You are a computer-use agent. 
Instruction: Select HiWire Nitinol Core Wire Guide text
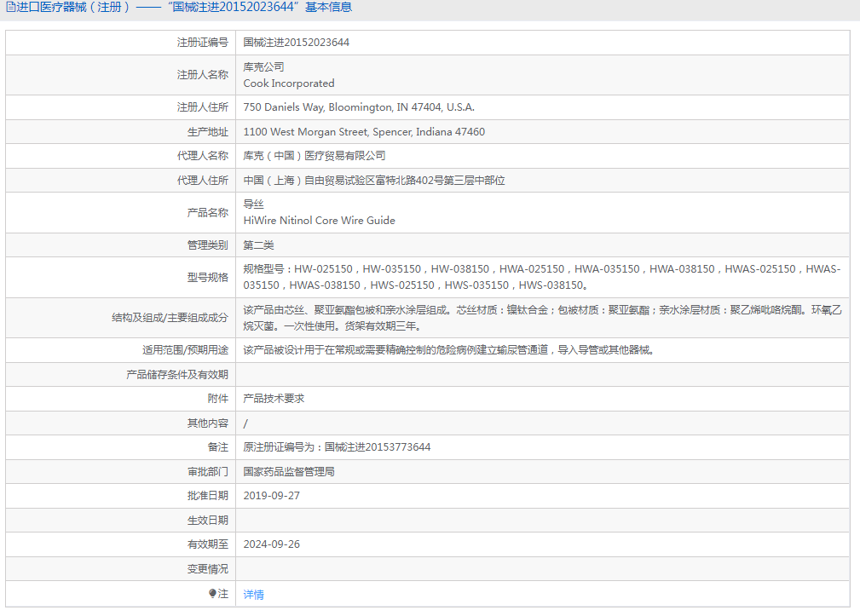click(x=320, y=221)
